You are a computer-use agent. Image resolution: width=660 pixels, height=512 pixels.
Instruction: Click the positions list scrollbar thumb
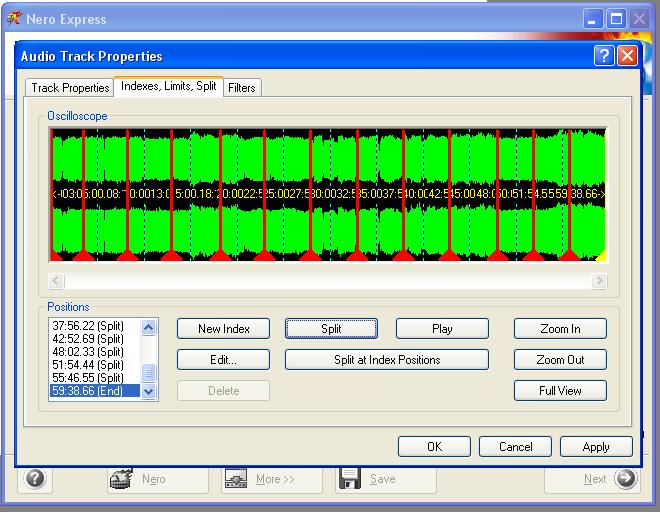tap(149, 372)
